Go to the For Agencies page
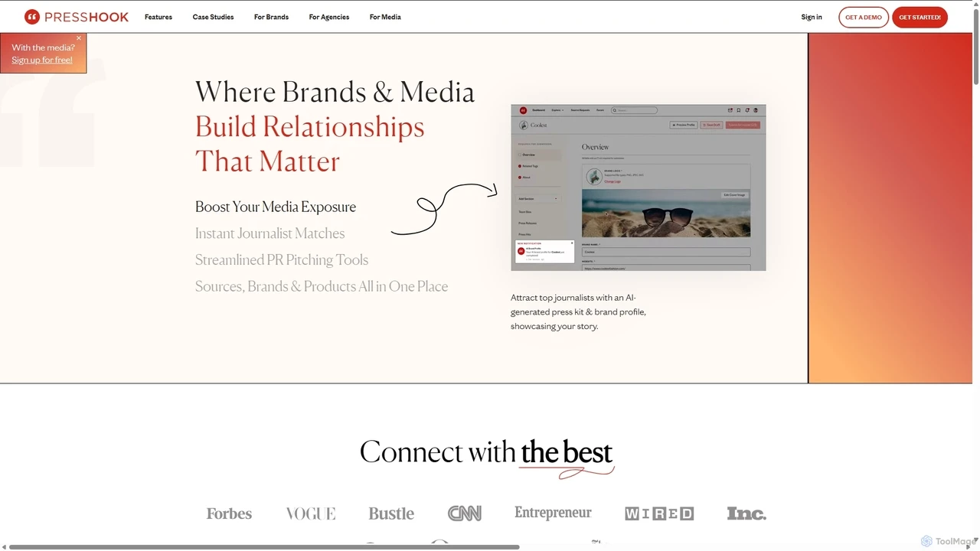Image resolution: width=980 pixels, height=551 pixels. tap(329, 17)
